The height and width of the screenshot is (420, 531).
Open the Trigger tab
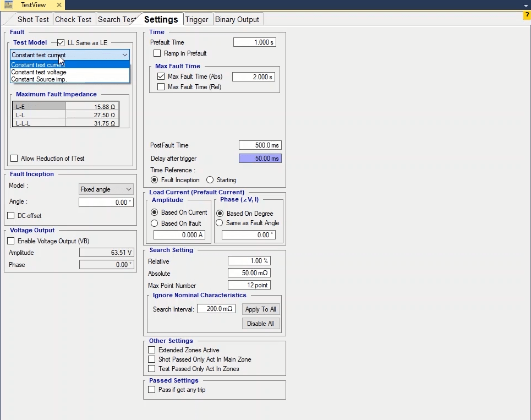tap(196, 19)
